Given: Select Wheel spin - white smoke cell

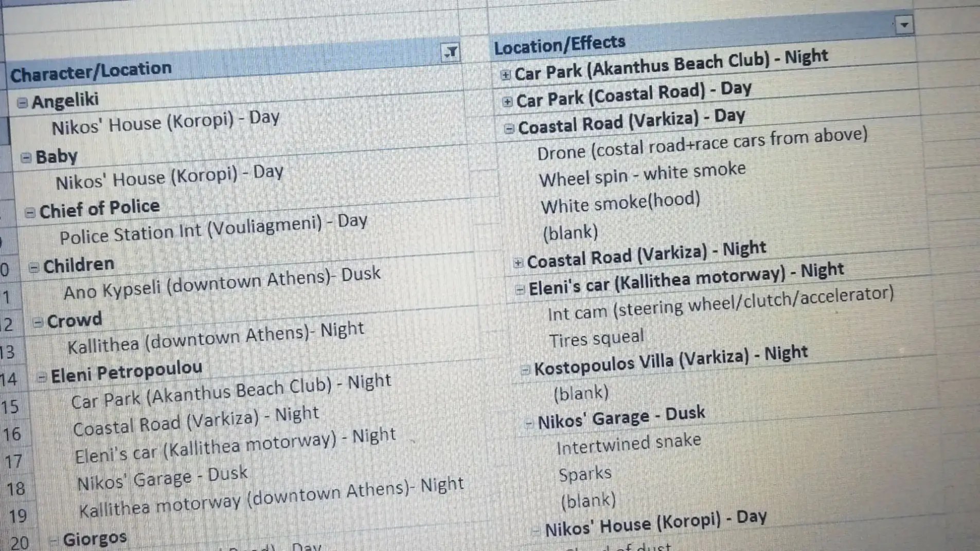Looking at the screenshot, I should tap(643, 174).
